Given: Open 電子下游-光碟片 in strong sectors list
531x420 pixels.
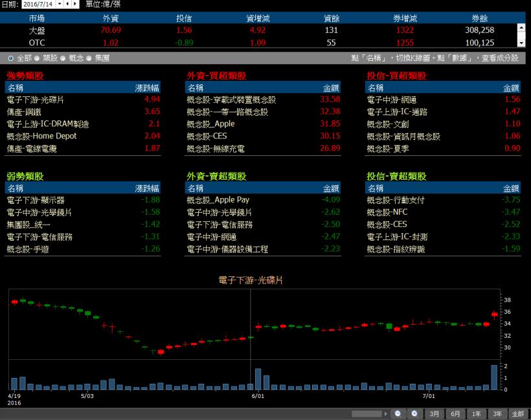Looking at the screenshot, I should pos(35,100).
